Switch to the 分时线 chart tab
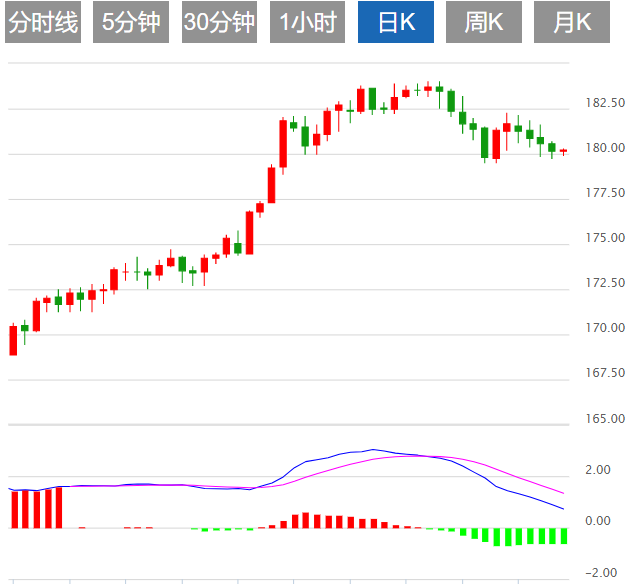630x584 pixels. [x=43, y=22]
